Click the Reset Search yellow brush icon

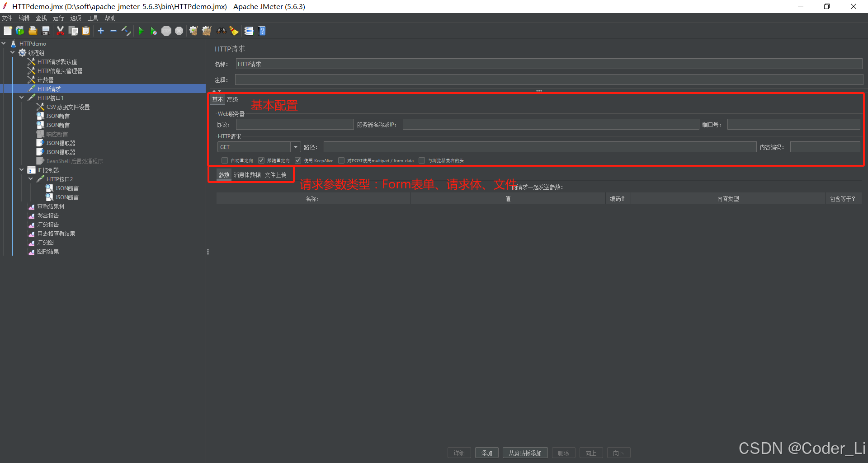point(234,31)
